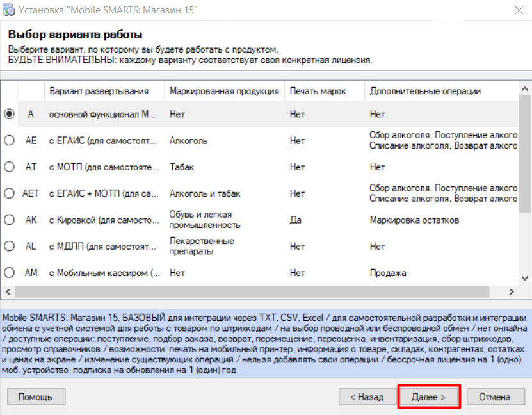Pick the AM variant radio button

pos(9,273)
